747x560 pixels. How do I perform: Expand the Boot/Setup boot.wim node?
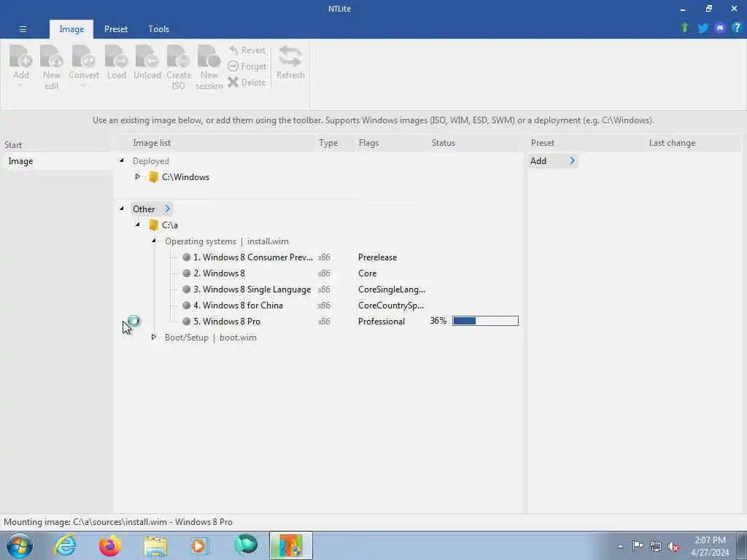click(x=153, y=337)
